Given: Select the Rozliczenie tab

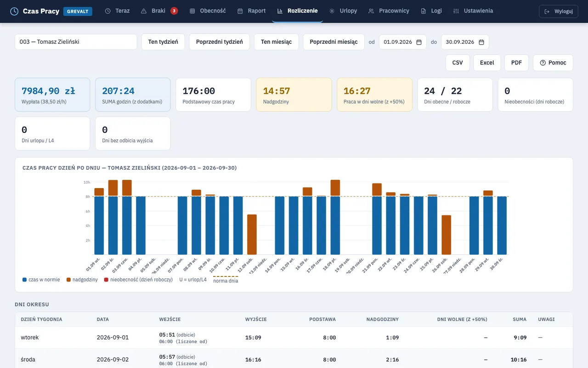Looking at the screenshot, I should 297,11.
